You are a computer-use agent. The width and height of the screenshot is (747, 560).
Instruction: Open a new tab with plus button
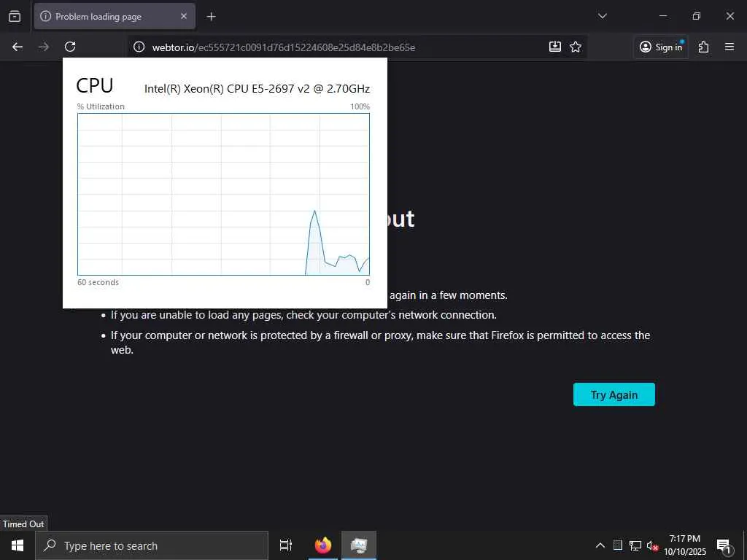coord(211,17)
